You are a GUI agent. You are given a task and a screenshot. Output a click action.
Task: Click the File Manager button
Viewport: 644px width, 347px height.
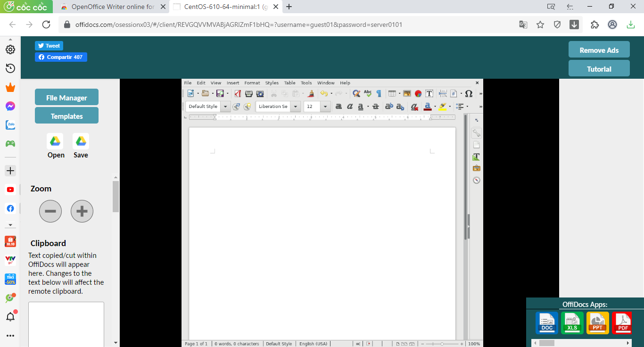point(66,97)
